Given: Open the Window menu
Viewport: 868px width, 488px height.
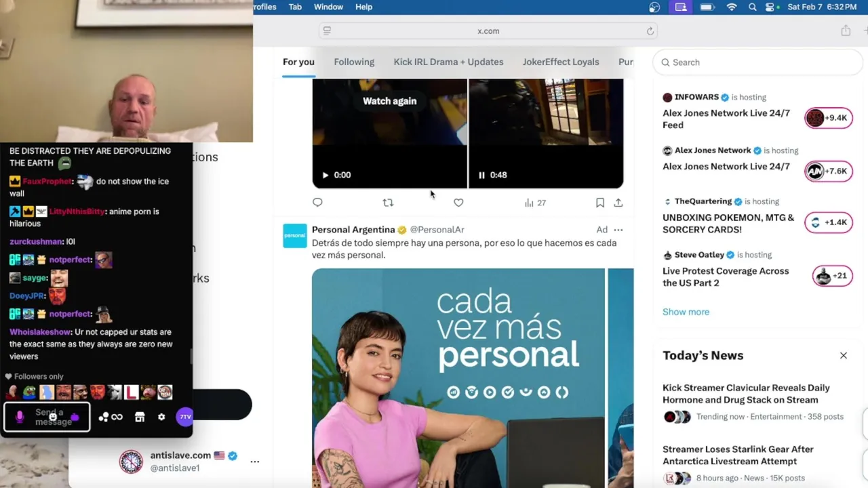Looking at the screenshot, I should 328,7.
